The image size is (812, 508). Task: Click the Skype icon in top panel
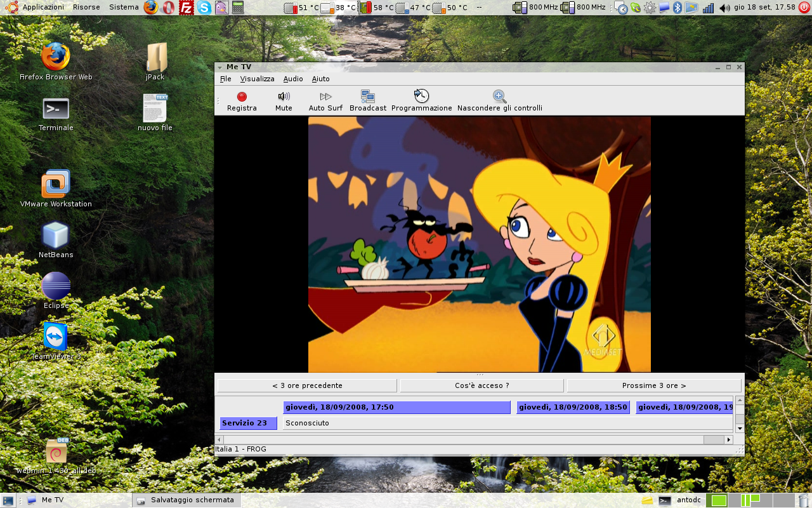coord(204,8)
